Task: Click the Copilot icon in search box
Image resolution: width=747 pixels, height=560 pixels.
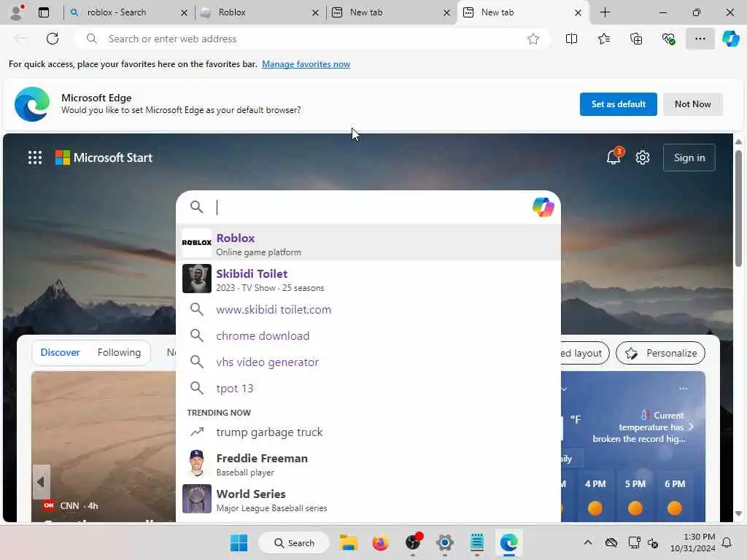Action: click(543, 207)
